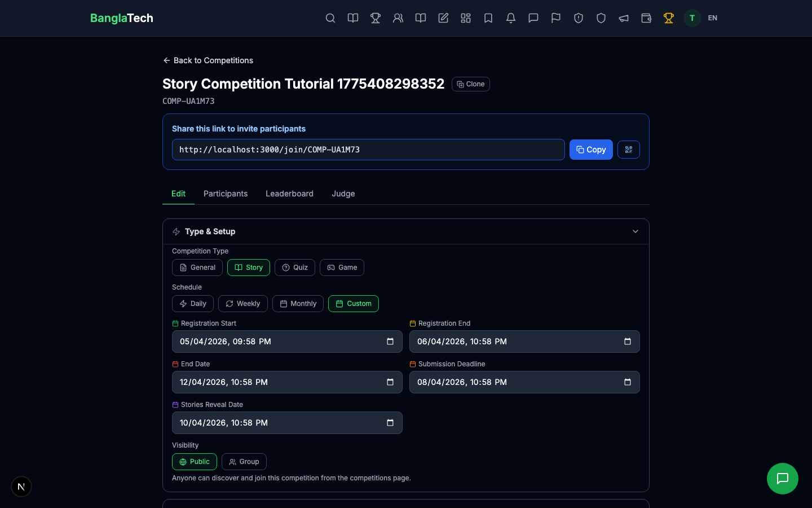Select the invite link input field
Image resolution: width=812 pixels, height=508 pixels.
(368, 150)
